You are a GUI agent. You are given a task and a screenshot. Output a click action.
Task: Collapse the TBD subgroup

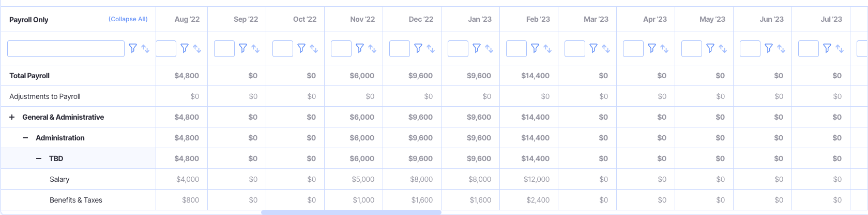point(39,159)
